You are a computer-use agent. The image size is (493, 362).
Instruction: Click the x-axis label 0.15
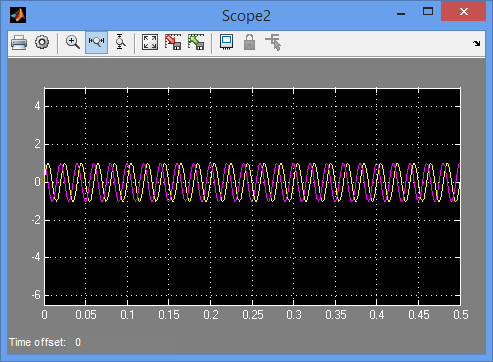coord(169,315)
